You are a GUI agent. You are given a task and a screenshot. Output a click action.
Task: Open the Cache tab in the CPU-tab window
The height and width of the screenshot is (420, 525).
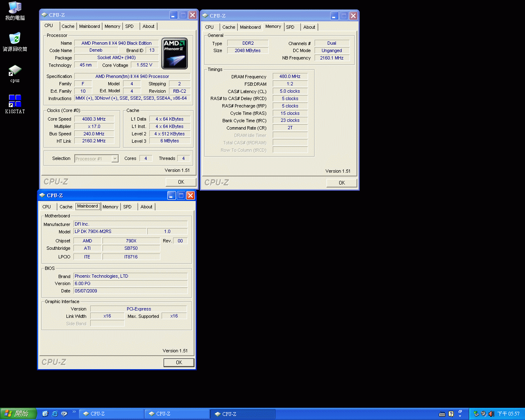68,26
